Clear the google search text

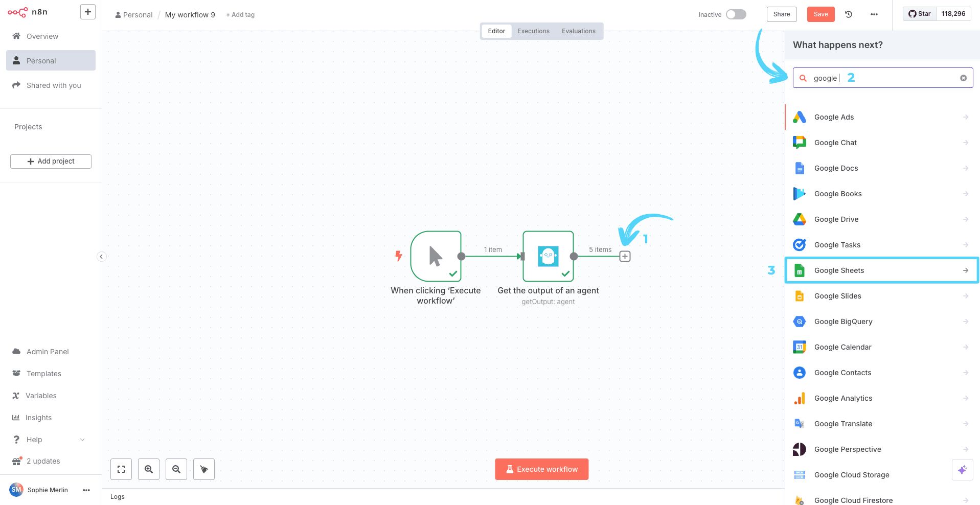click(963, 78)
